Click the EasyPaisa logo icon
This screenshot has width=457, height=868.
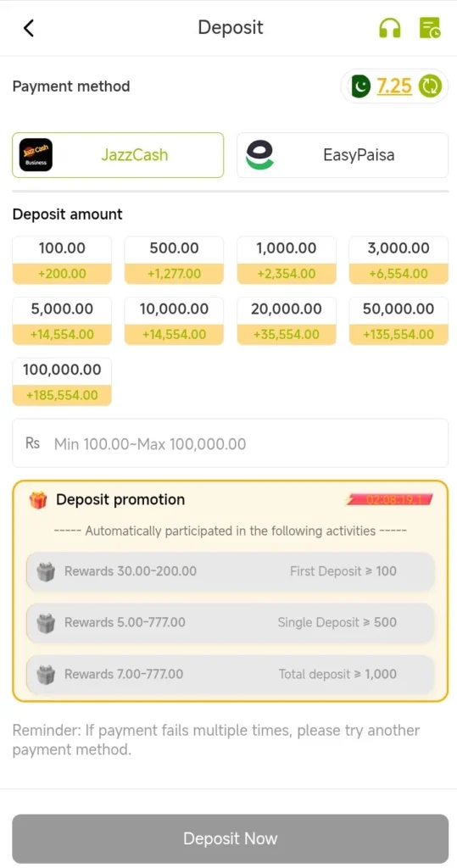tap(259, 154)
